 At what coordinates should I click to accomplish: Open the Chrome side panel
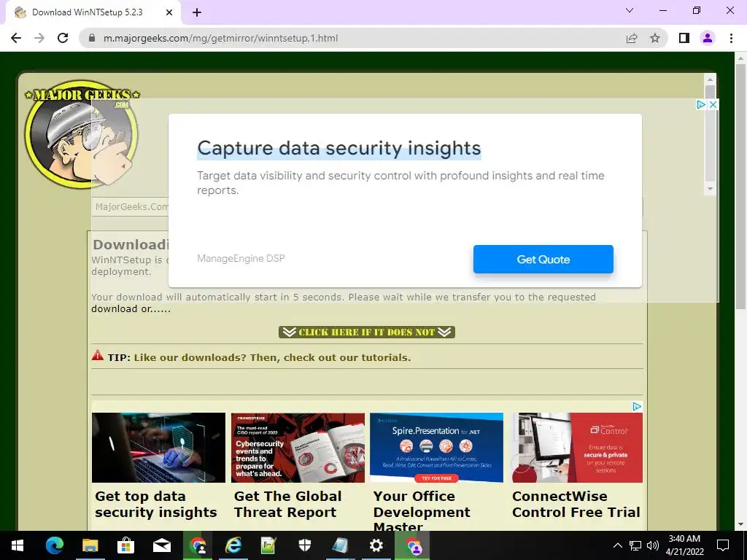(684, 38)
